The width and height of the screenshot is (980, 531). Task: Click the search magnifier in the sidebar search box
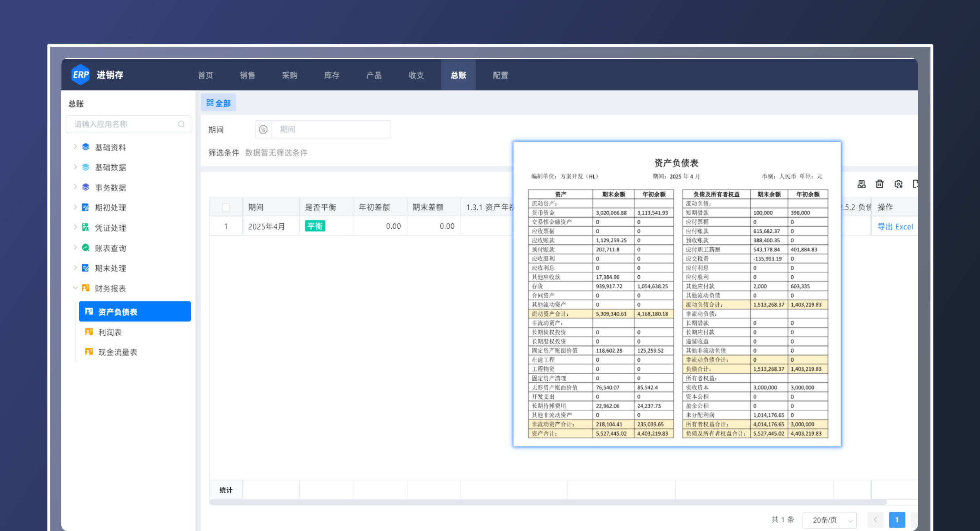181,124
